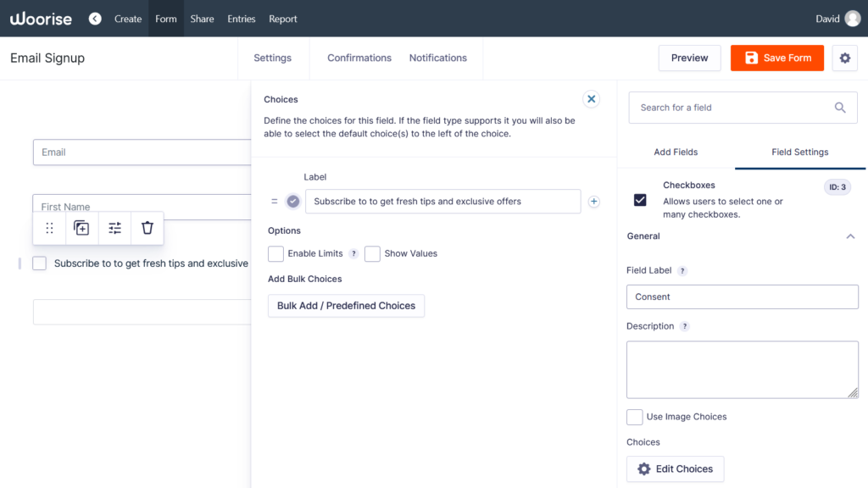Click the search magnifier in the field search

point(840,108)
